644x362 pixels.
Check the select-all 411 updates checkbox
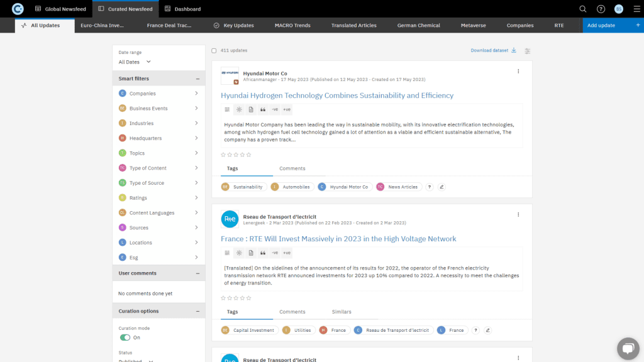click(x=214, y=50)
